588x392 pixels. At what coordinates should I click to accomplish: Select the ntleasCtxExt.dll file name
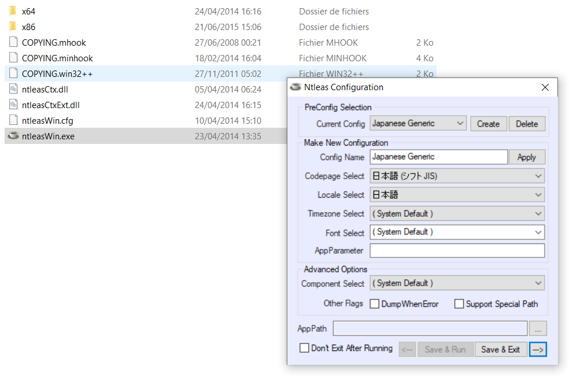tap(51, 105)
